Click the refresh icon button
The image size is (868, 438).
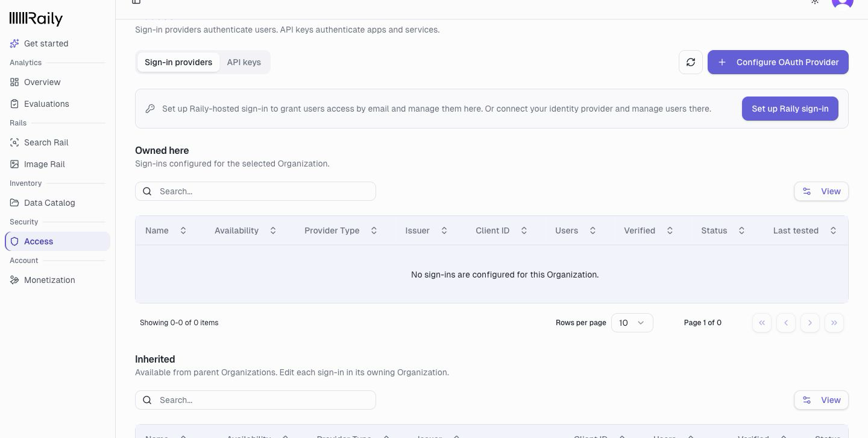(x=691, y=62)
